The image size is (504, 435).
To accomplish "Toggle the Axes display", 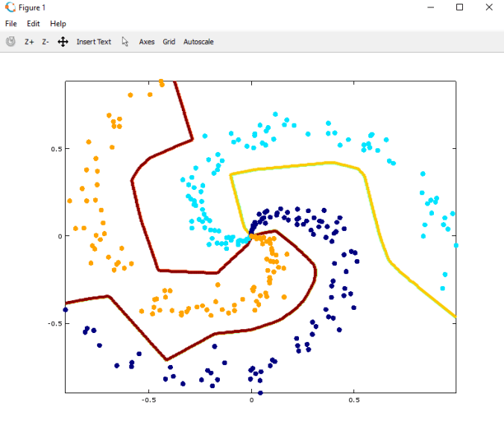I will click(x=147, y=42).
